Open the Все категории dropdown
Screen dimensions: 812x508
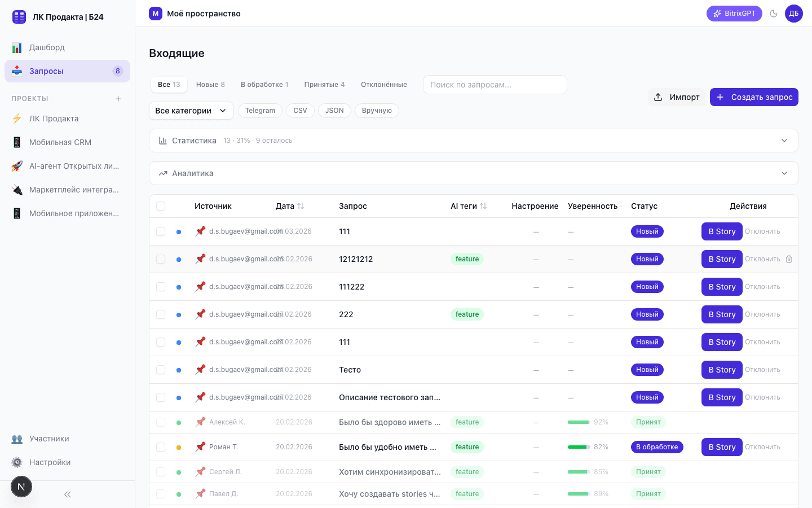coord(191,111)
